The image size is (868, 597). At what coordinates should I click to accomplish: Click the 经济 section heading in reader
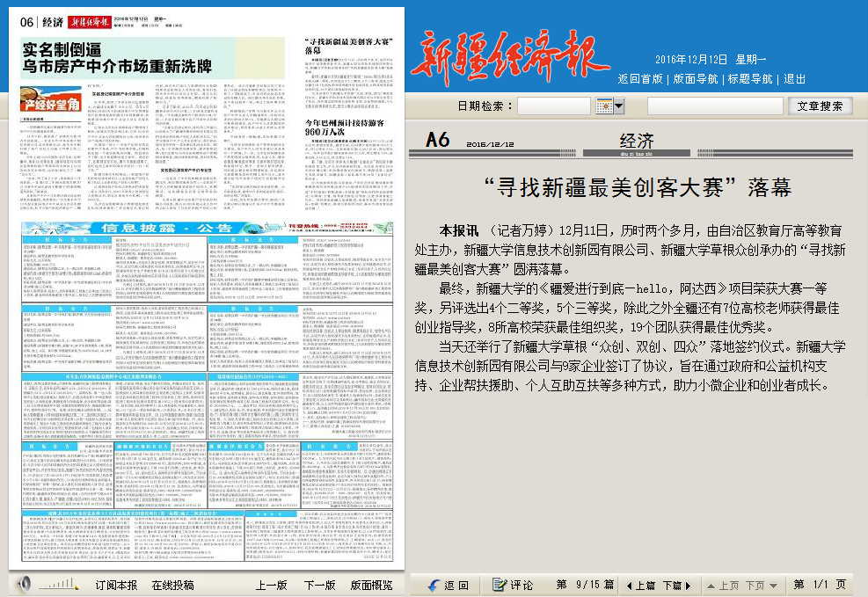(637, 141)
